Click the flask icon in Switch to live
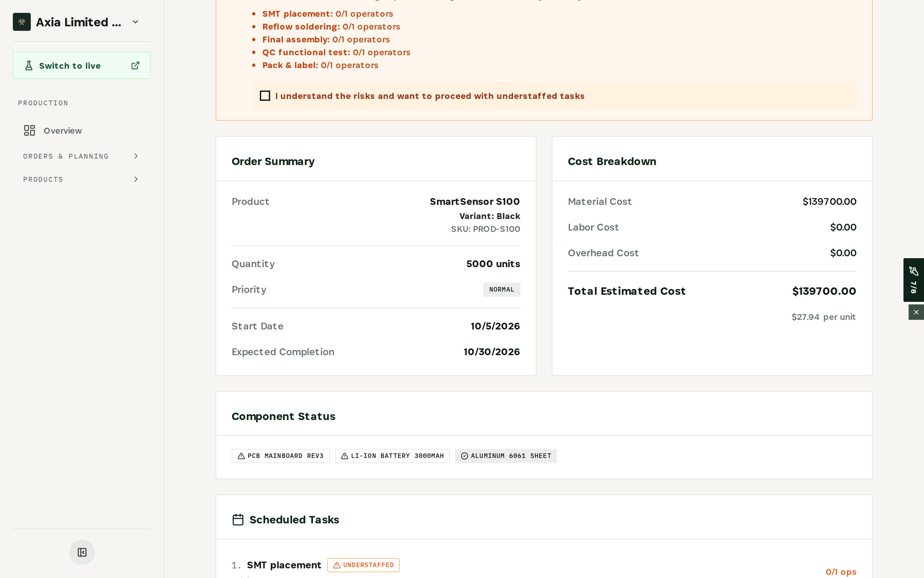This screenshot has width=924, height=578. click(29, 66)
